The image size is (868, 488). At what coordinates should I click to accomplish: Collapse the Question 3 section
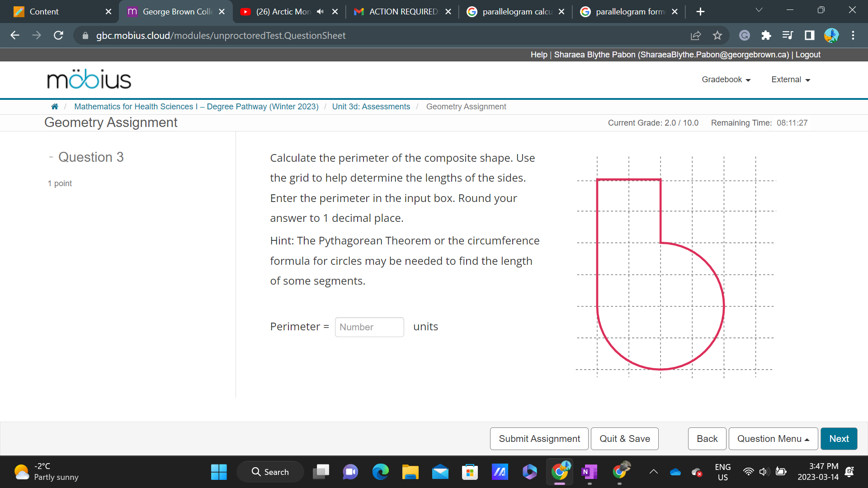coord(51,157)
